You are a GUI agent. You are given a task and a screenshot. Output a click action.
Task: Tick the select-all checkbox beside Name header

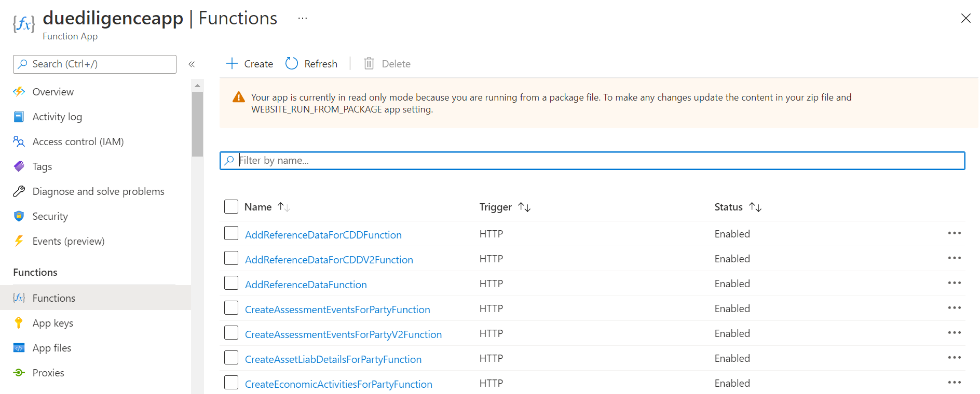(x=231, y=207)
